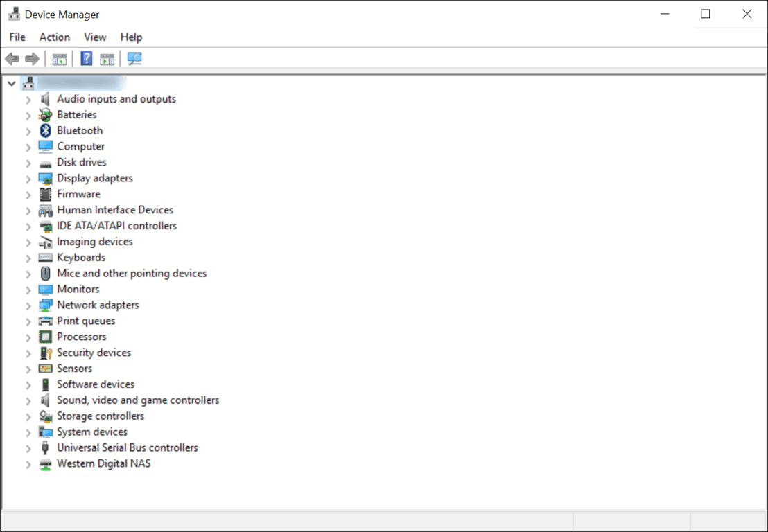Viewport: 768px width, 532px height.
Task: Collapse the root computer node
Action: tap(11, 84)
